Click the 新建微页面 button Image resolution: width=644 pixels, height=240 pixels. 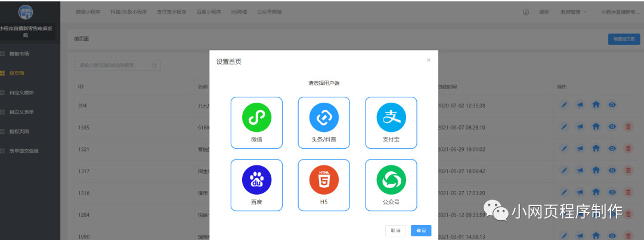pos(624,39)
